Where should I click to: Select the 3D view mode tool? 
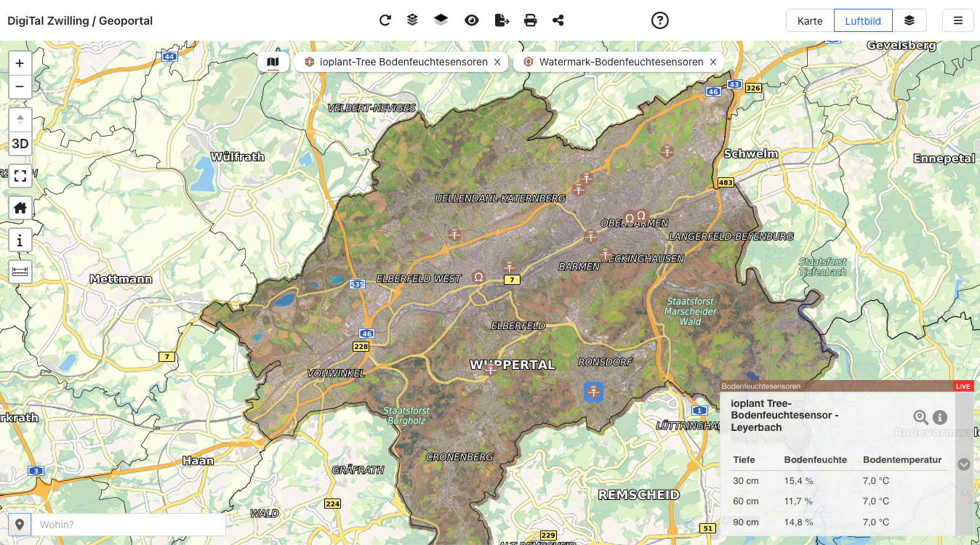20,143
